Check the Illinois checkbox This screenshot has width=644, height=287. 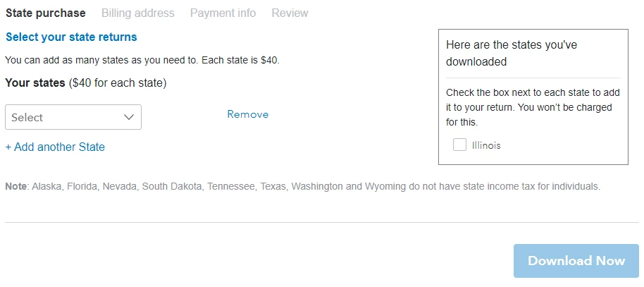[x=459, y=145]
